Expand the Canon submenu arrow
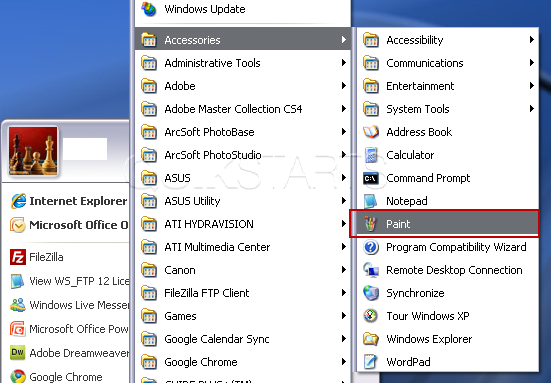 (344, 270)
